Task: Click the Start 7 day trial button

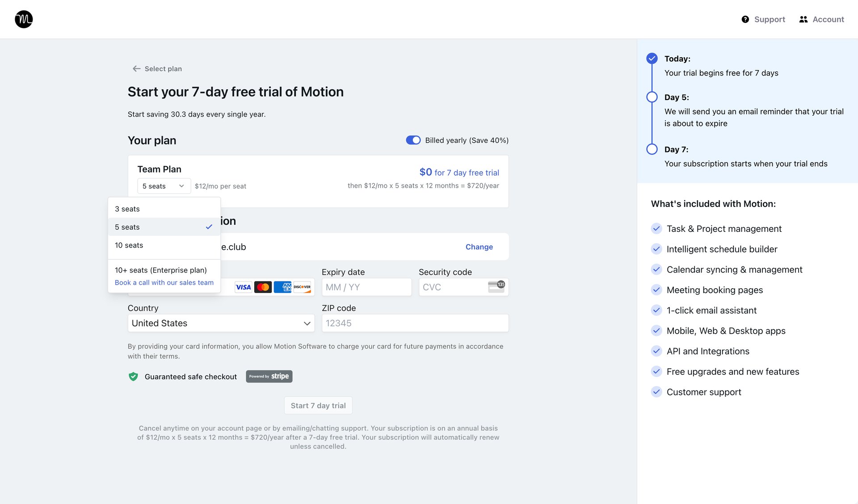Action: pyautogui.click(x=318, y=405)
